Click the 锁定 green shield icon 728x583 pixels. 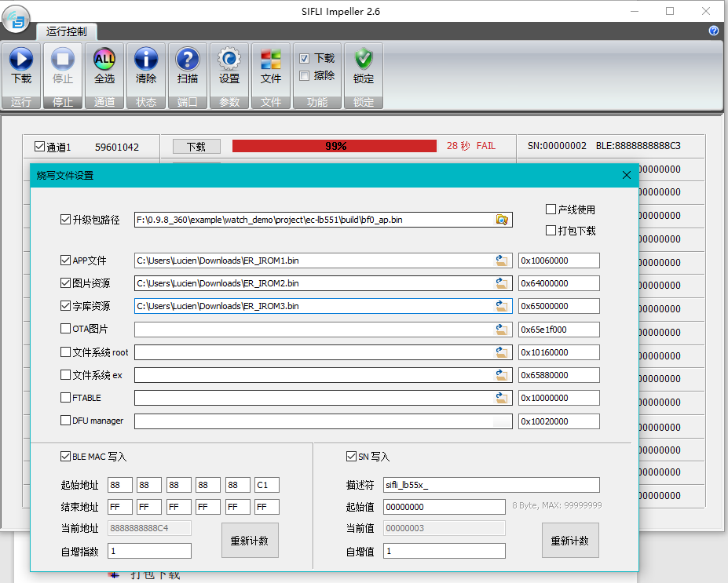point(364,60)
